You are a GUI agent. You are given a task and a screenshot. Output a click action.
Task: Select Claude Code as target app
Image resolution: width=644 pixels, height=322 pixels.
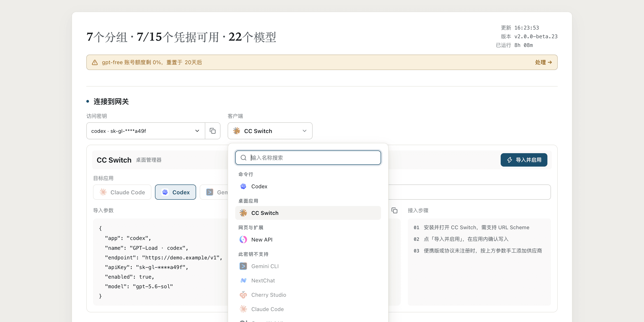click(122, 192)
